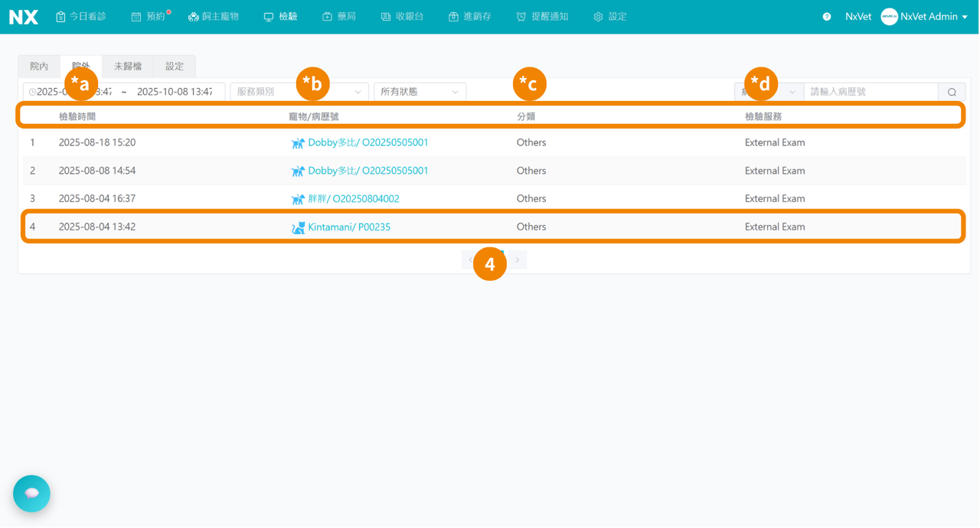Open the chat bubble widget
Screen dimensions: 980x528
(x=31, y=494)
